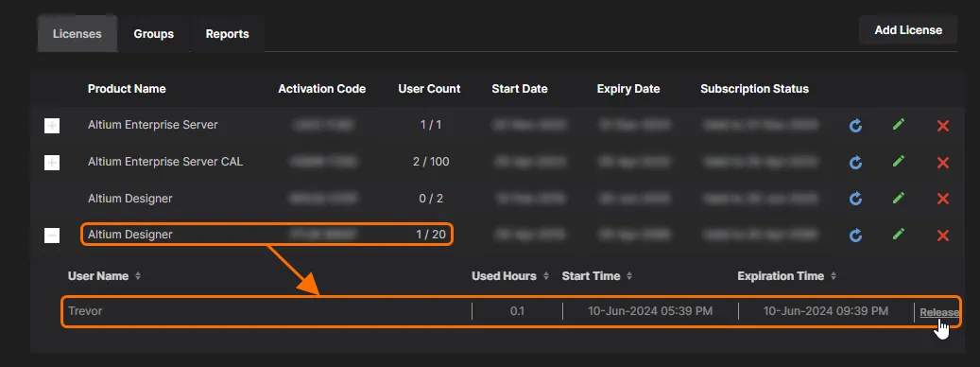Refresh the Altium Enterprise Server CAL license
Image resolution: width=980 pixels, height=367 pixels.
(x=855, y=163)
